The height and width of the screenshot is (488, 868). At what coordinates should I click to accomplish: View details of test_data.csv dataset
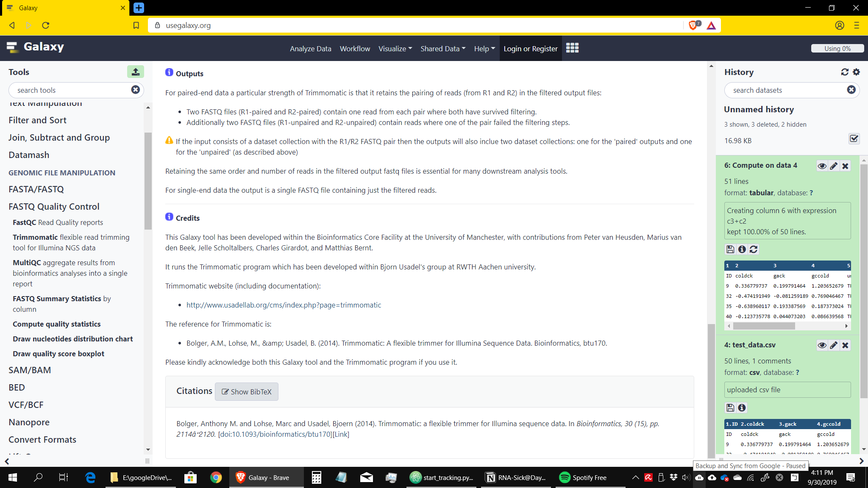(742, 408)
